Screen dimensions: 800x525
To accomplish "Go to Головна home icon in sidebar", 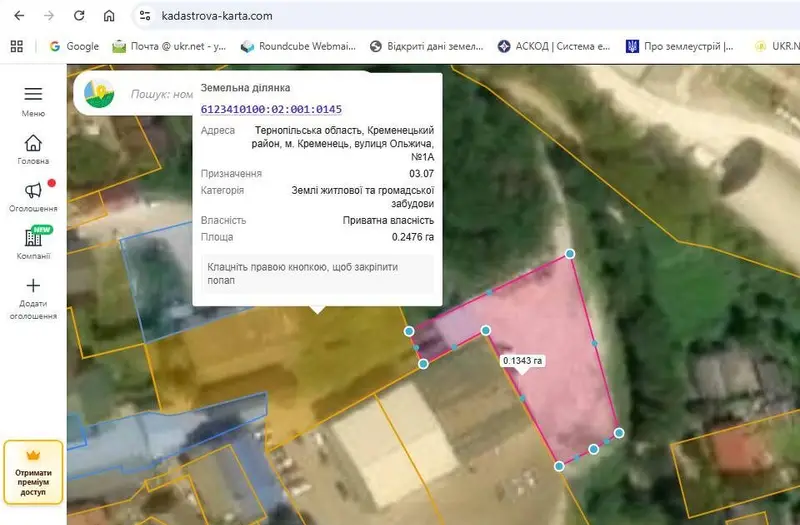I will [x=33, y=143].
